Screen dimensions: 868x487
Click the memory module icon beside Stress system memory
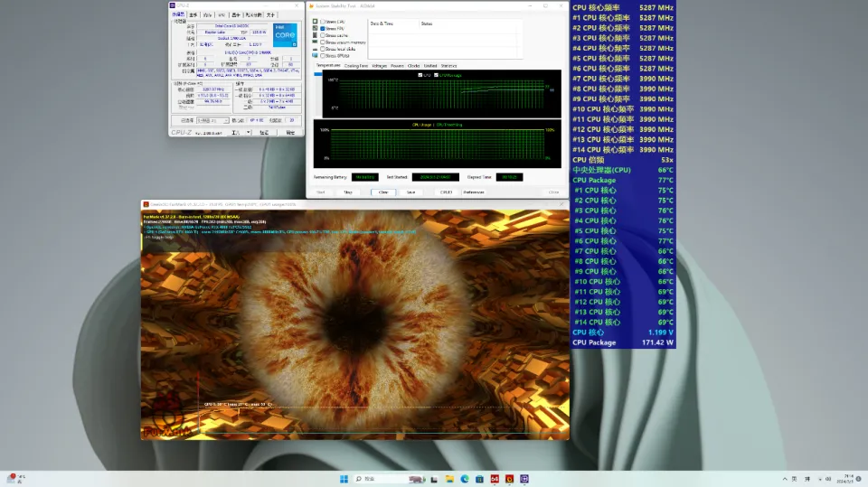[x=315, y=42]
